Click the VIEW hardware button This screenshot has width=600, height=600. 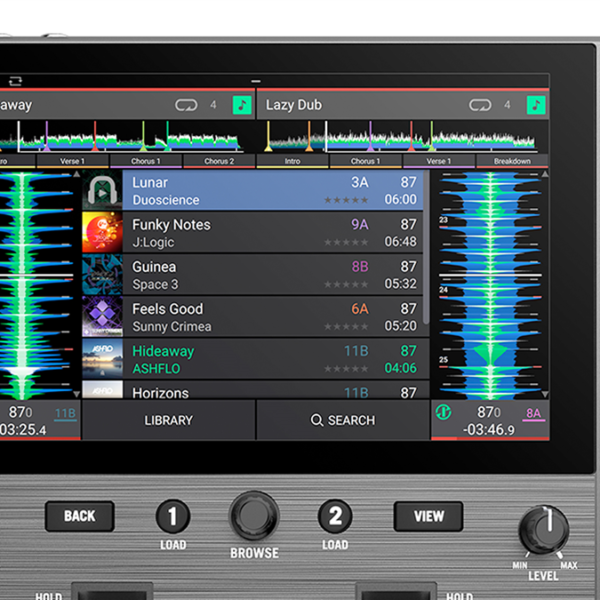point(429,516)
